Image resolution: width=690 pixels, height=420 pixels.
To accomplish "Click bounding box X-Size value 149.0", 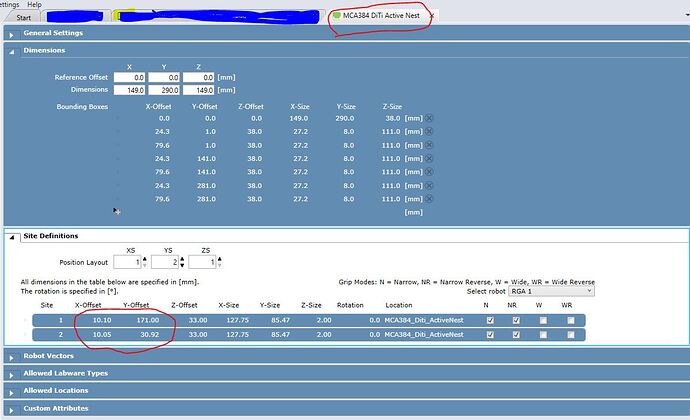I will tap(298, 118).
